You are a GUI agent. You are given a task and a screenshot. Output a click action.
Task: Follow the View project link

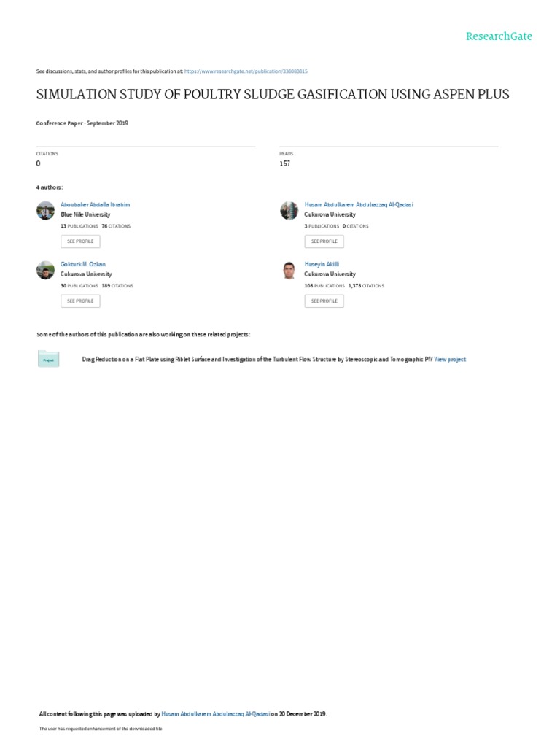tap(450, 360)
